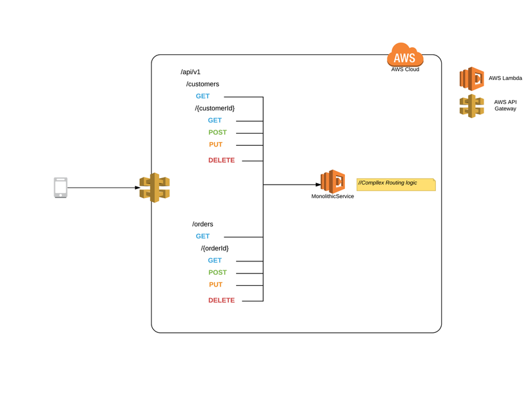532x411 pixels.
Task: Select the /{orderId} path label
Action: point(215,248)
